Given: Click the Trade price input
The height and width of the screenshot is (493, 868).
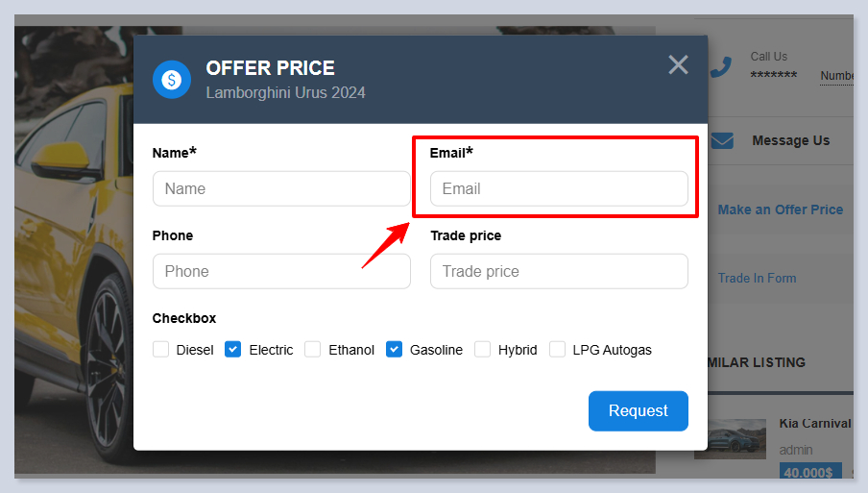Looking at the screenshot, I should 559,271.
